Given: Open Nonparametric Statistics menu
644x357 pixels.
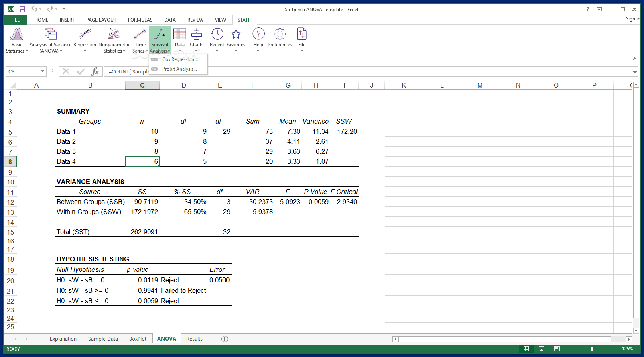Looking at the screenshot, I should (x=114, y=40).
